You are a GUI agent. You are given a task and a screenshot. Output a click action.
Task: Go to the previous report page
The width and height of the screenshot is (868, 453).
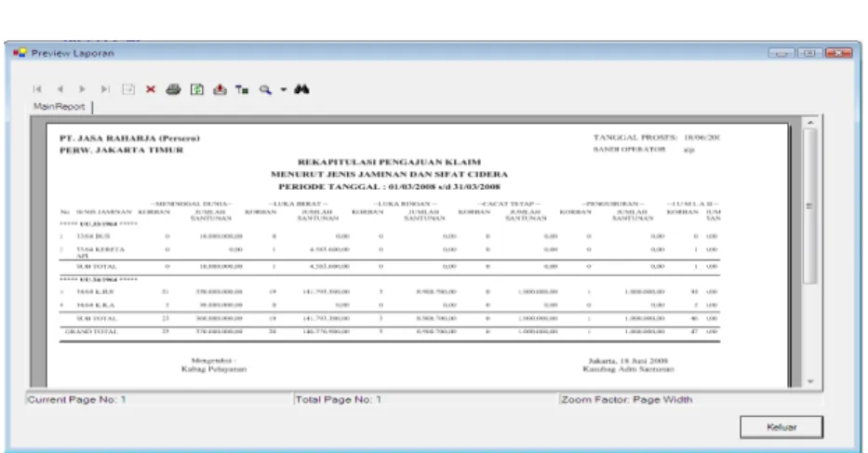point(60,89)
